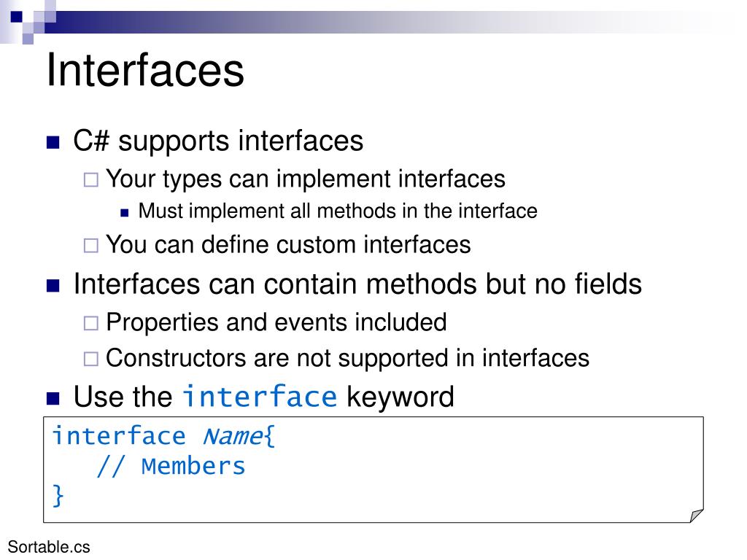This screenshot has width=747, height=560.
Task: Click the folded corner of the code box
Action: click(x=697, y=516)
